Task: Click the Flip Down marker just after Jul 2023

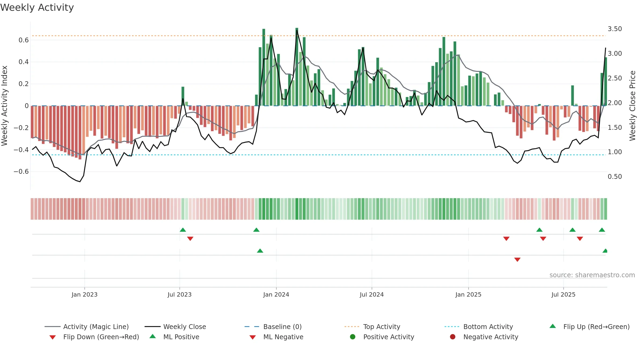Action: point(190,239)
